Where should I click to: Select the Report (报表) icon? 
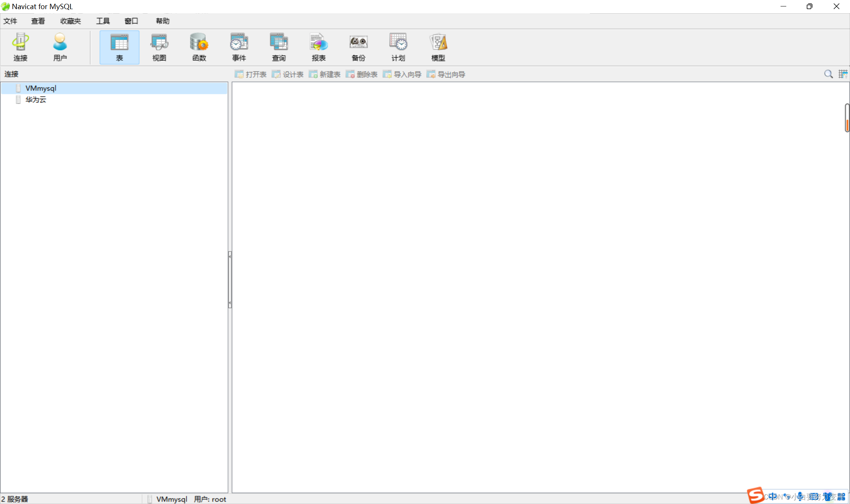[318, 47]
